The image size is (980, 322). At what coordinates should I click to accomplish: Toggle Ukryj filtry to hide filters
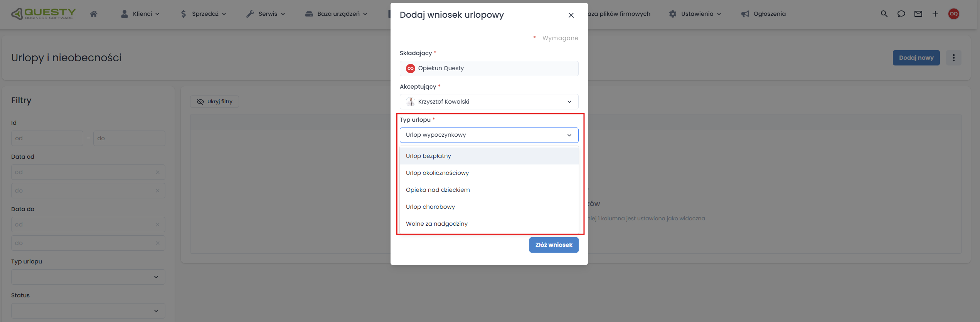click(x=214, y=102)
